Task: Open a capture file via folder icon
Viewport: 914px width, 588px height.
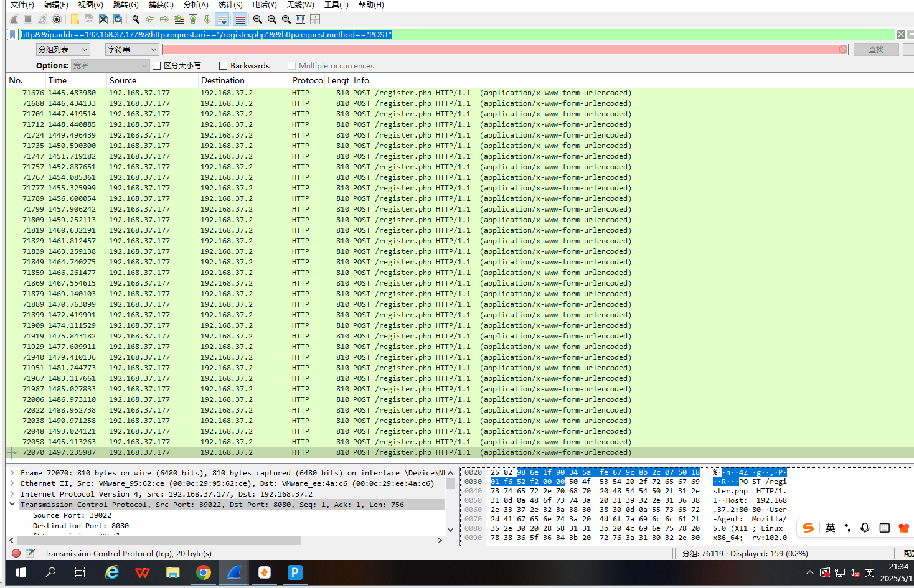Action: coord(75,19)
